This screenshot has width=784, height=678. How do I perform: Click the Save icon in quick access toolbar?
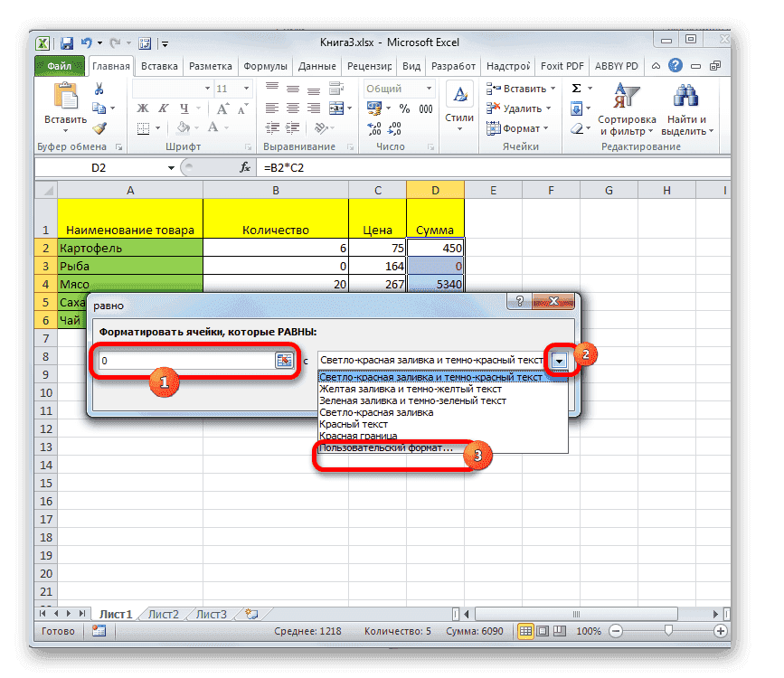pyautogui.click(x=66, y=42)
